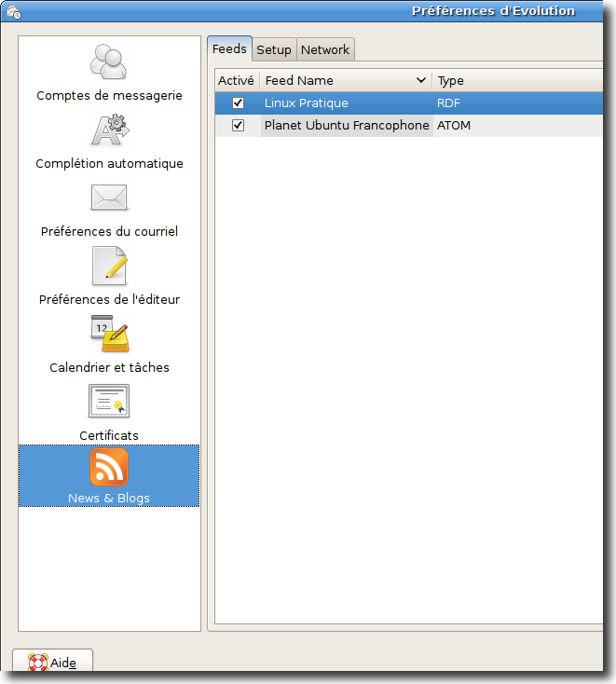Click the lifebuoy icon on Aide button
This screenshot has height=684, width=616.
37,663
